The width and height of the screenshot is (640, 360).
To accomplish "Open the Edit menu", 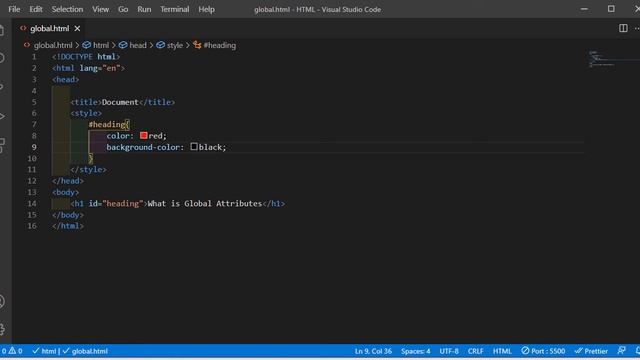I will (x=36, y=9).
